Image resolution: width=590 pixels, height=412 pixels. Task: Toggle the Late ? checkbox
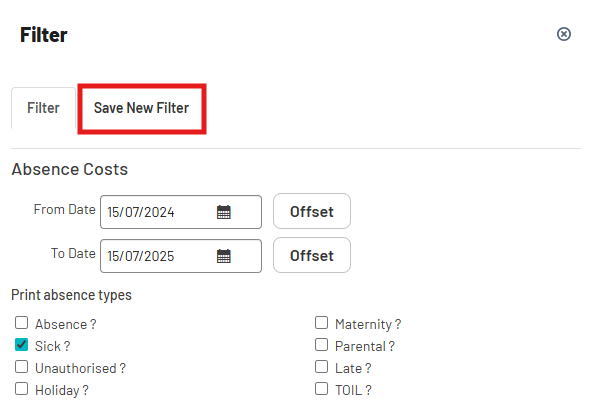coord(321,367)
